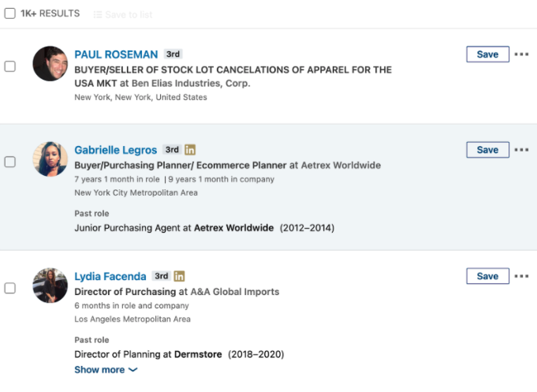537x392 pixels.
Task: Save Gabrielle Legros as a lead
Action: click(487, 150)
